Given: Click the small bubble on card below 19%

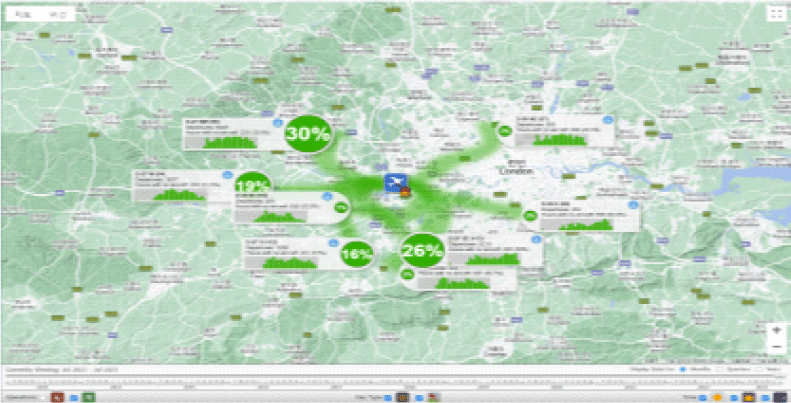Looking at the screenshot, I should 342,207.
